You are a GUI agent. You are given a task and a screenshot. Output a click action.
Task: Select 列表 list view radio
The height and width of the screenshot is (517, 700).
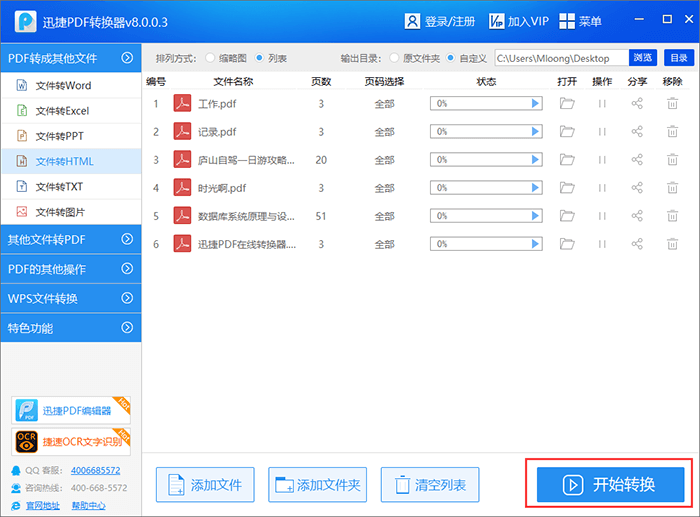point(259,58)
